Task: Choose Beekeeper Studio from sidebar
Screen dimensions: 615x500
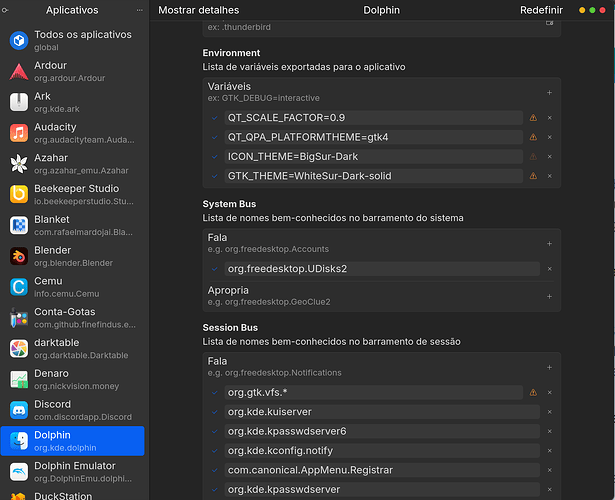Action: pyautogui.click(x=73, y=195)
